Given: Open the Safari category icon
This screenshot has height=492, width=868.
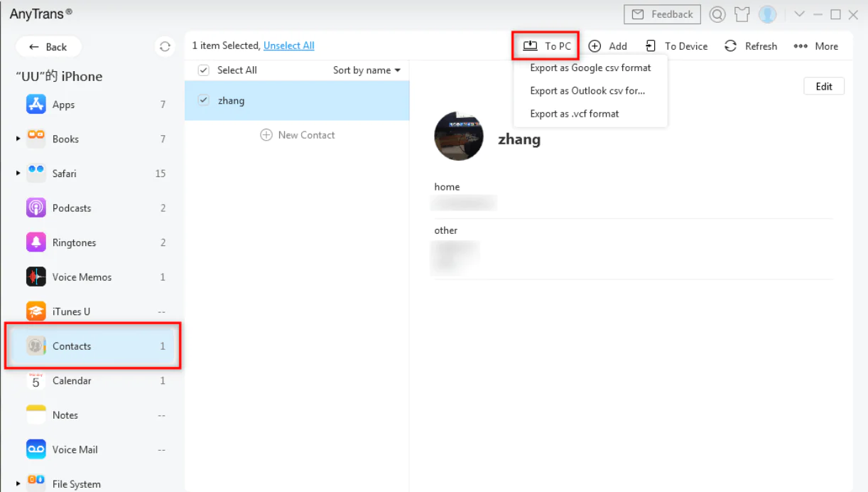Looking at the screenshot, I should [36, 173].
